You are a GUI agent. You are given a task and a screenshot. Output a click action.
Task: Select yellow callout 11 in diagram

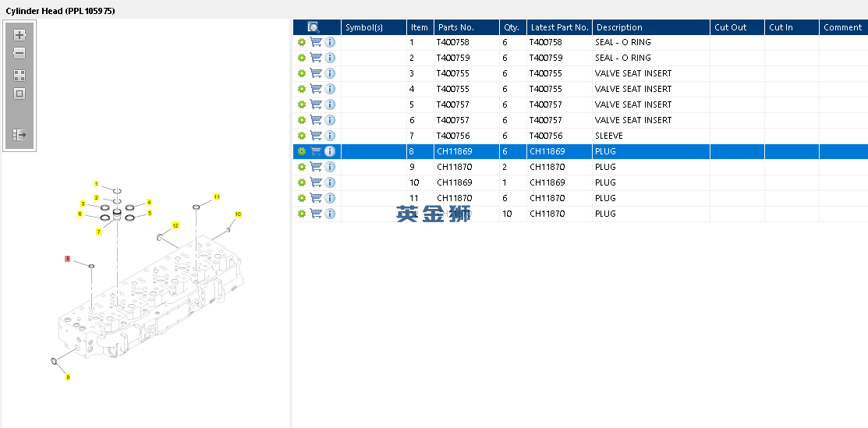coord(217,196)
